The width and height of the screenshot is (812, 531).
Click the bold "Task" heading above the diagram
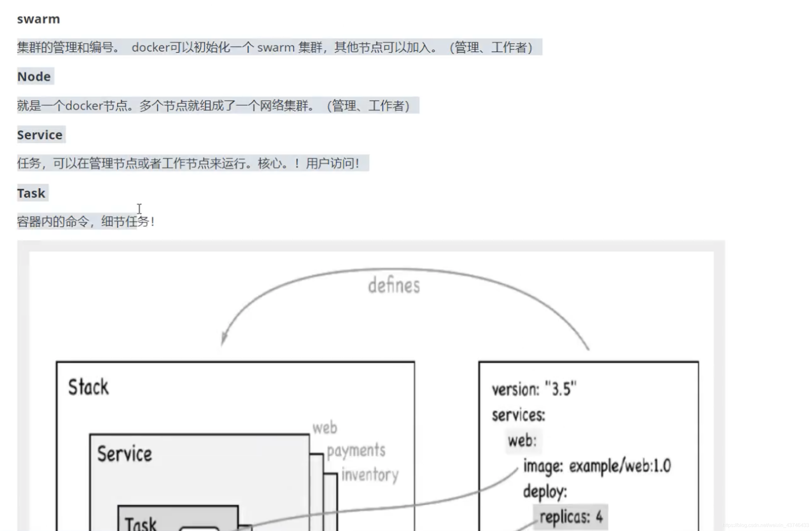pos(31,193)
